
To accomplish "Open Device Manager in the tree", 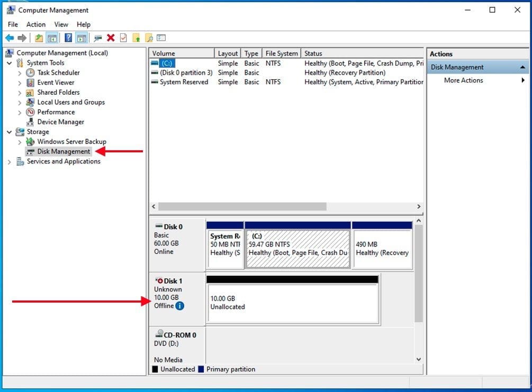I will pyautogui.click(x=60, y=122).
